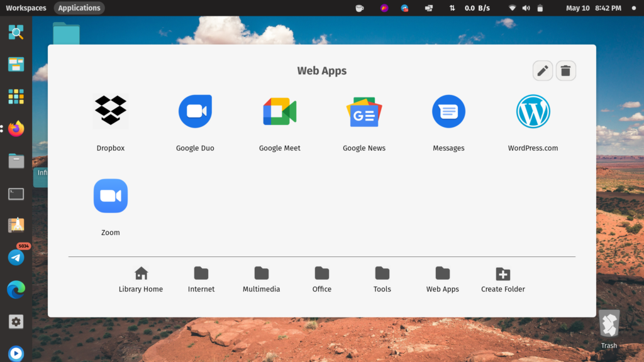Click the pencil button to rename folder
This screenshot has width=644, height=362.
pos(543,70)
